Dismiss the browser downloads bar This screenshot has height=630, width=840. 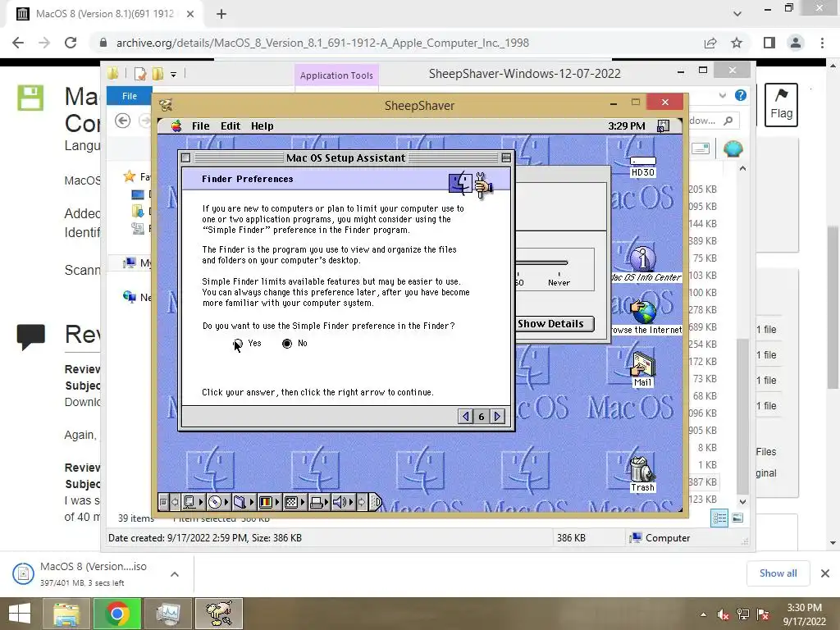tap(825, 573)
